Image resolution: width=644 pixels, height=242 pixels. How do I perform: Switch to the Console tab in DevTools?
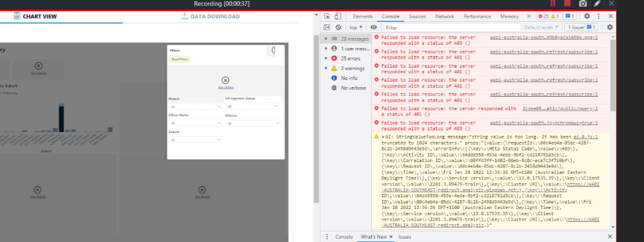click(x=391, y=16)
